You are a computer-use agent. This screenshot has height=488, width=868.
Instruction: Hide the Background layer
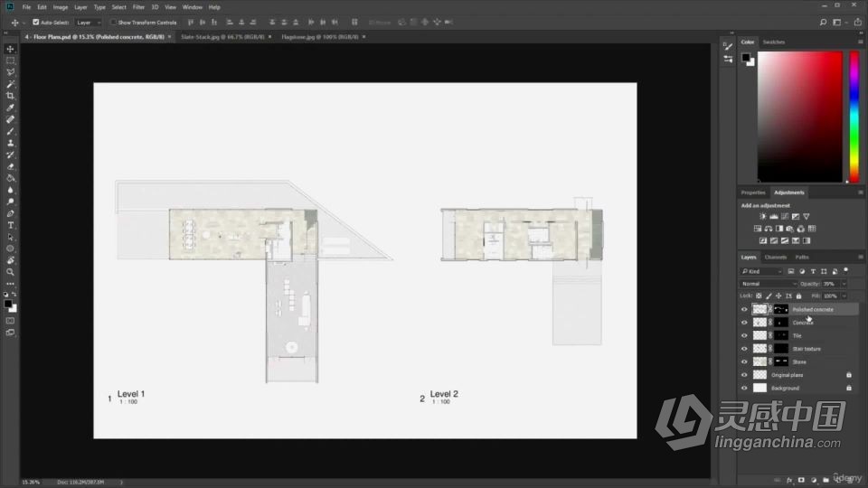[x=744, y=388]
